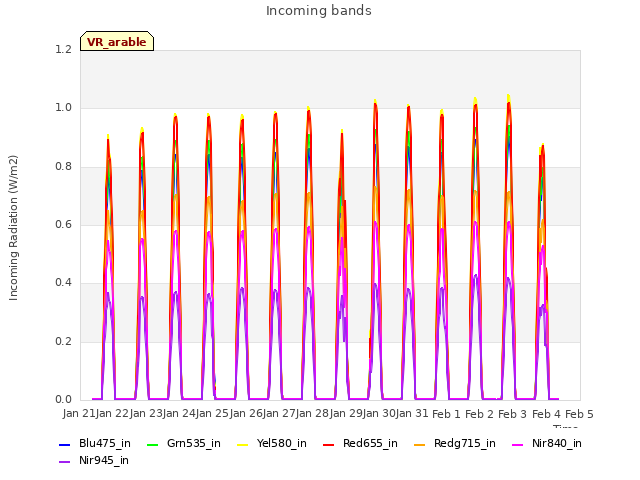Screen dimensions: 640x480
Task: Click the Jan 21 x-axis tick label
Action: click(79, 414)
